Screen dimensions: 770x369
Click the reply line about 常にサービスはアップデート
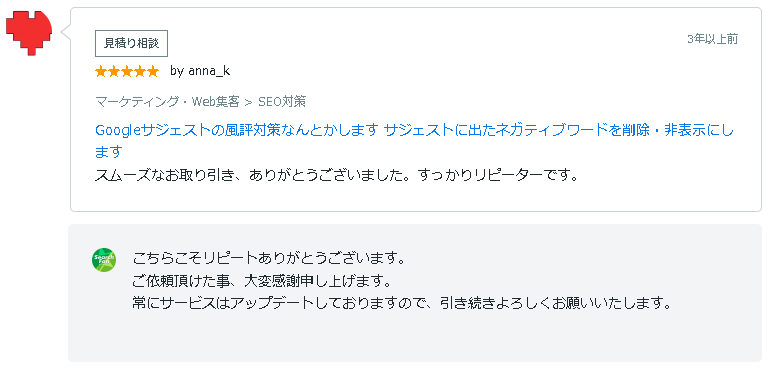(402, 303)
